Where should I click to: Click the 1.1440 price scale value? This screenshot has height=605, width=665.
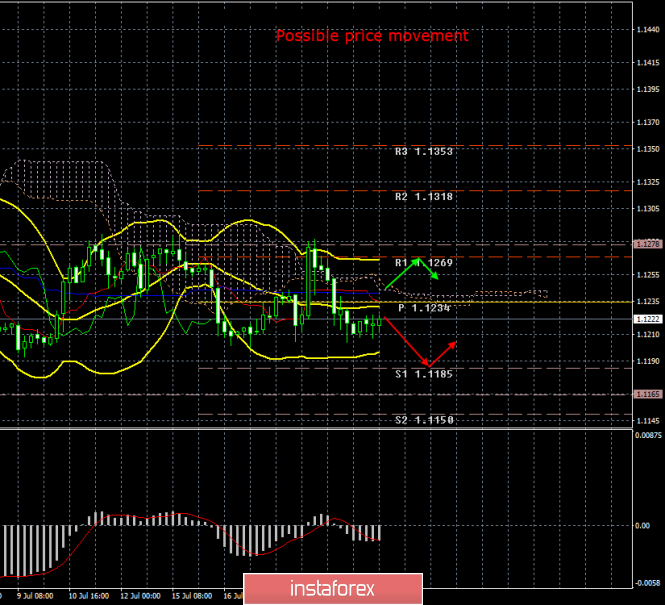coord(648,29)
